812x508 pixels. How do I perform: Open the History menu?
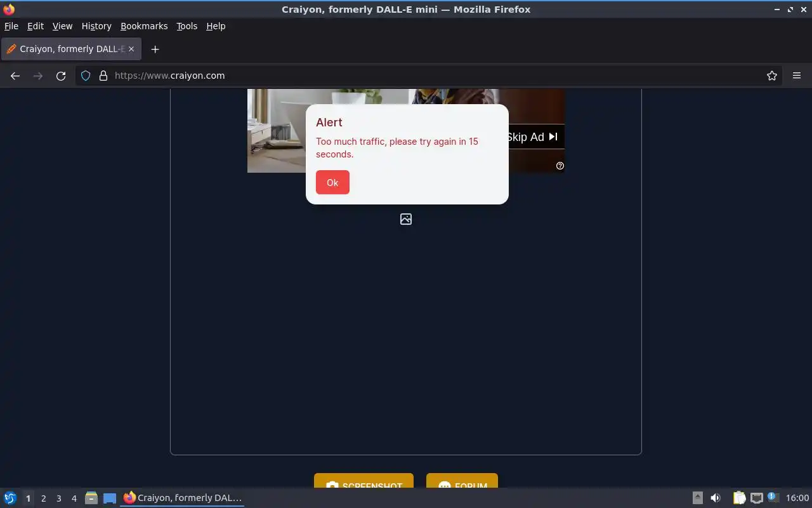click(96, 26)
